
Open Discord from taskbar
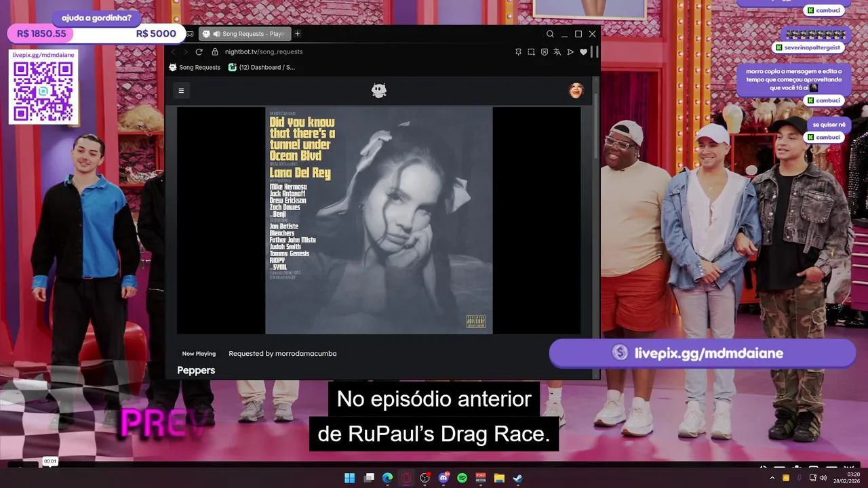[x=444, y=478]
